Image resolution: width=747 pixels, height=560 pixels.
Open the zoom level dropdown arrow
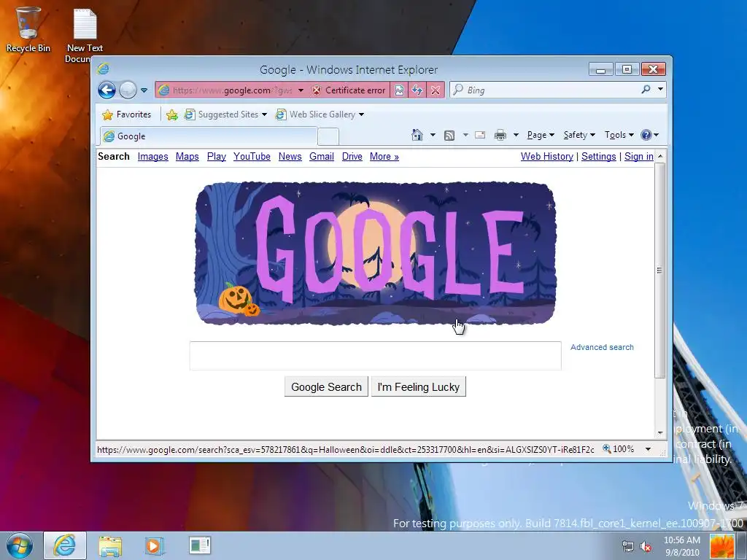pos(648,449)
